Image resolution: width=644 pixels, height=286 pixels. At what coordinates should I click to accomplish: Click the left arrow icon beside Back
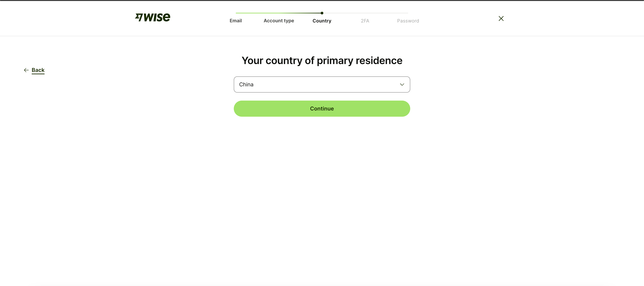pos(26,70)
